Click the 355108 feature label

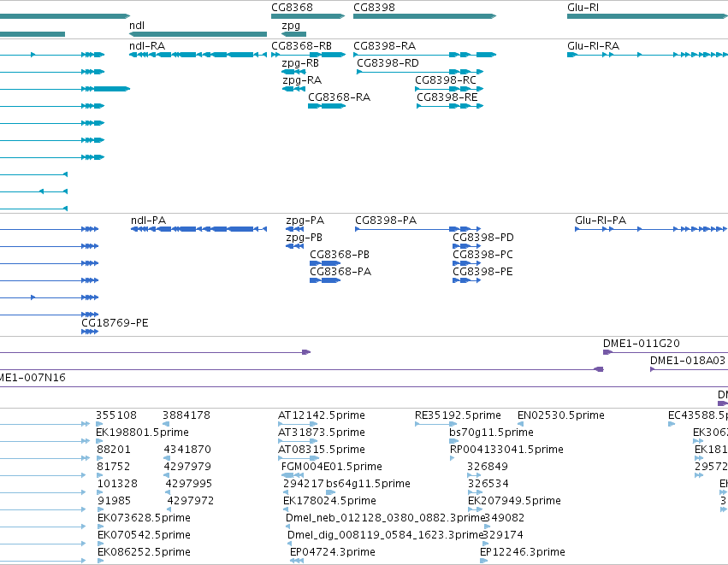[116, 415]
